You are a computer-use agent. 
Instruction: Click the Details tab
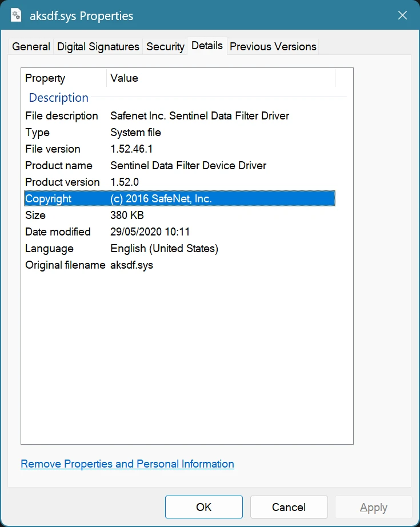207,46
